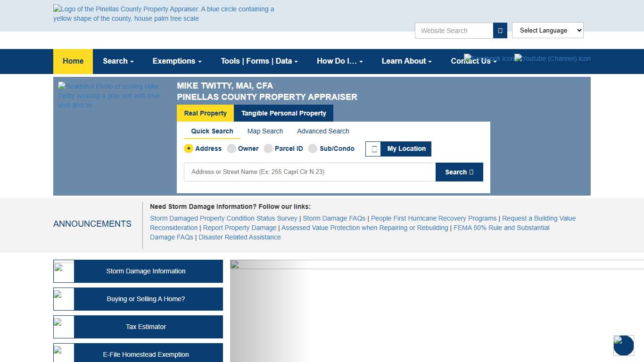Screen dimensions: 644x362
Task: Click the Address or Street Name field
Action: (309, 172)
